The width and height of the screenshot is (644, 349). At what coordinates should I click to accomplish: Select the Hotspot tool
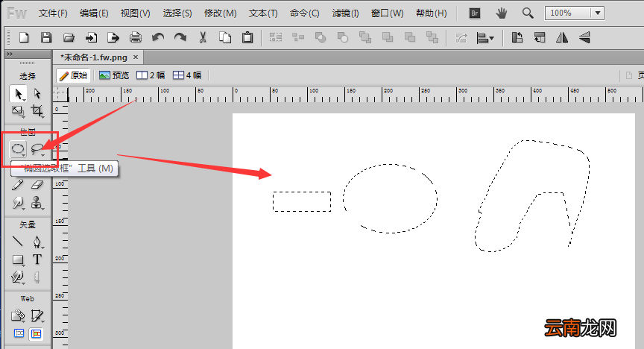[18, 315]
